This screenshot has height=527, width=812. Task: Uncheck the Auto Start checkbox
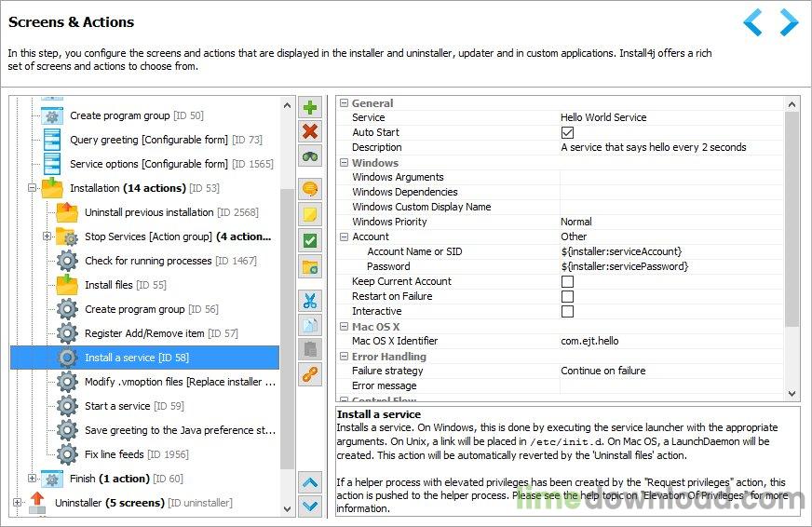pyautogui.click(x=568, y=132)
